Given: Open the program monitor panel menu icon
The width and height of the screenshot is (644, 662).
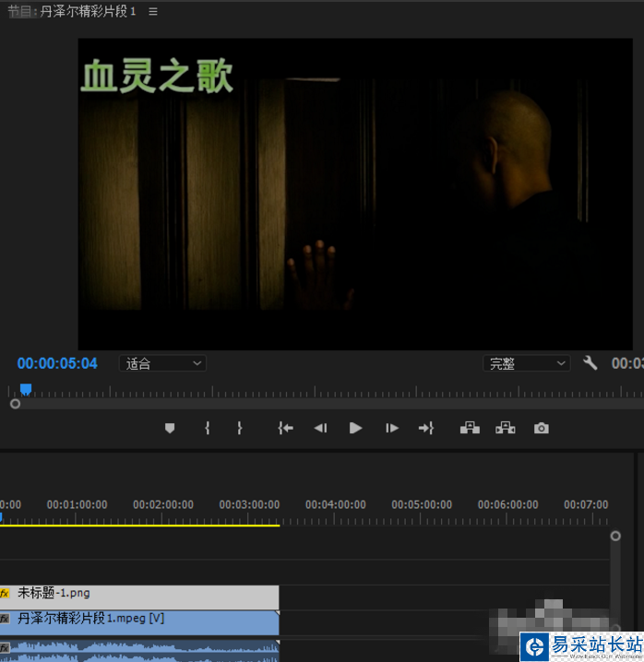Looking at the screenshot, I should pos(153,12).
